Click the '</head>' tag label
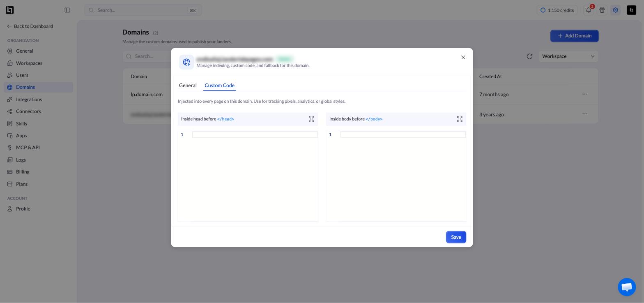 pos(225,119)
